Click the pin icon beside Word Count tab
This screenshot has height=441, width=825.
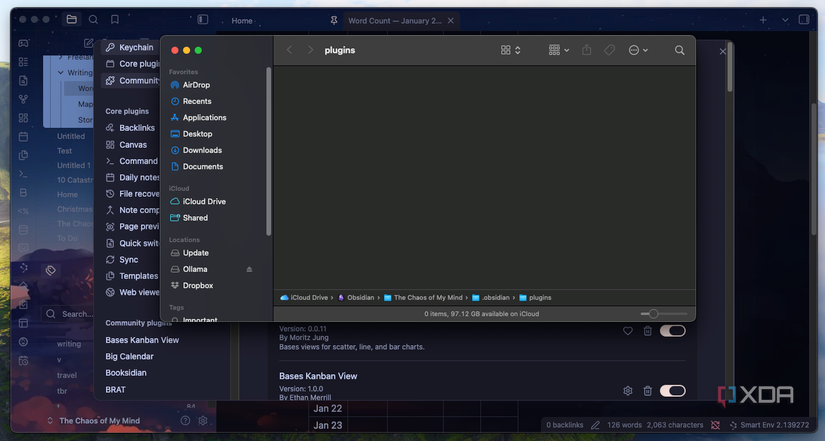point(334,21)
